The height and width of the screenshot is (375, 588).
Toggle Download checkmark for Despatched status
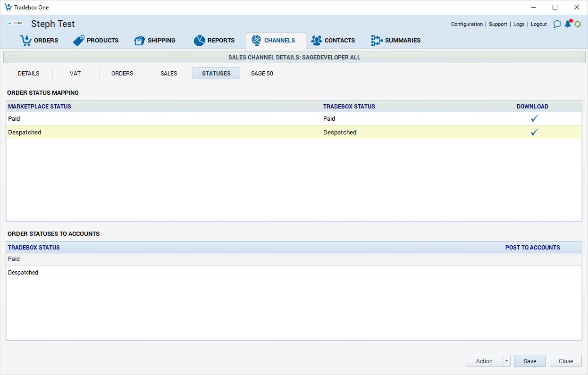534,133
